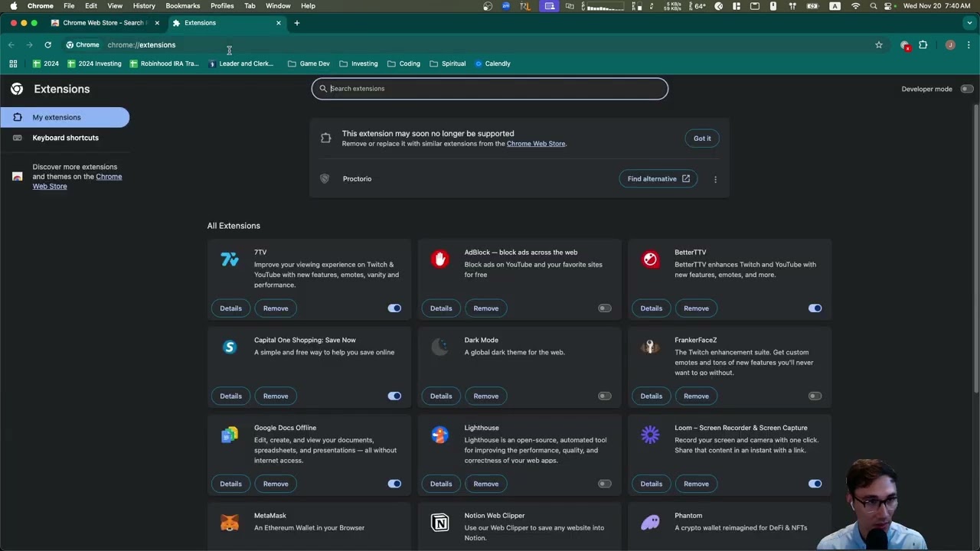Open the Apple menu
Image resolution: width=980 pixels, height=551 pixels.
13,6
